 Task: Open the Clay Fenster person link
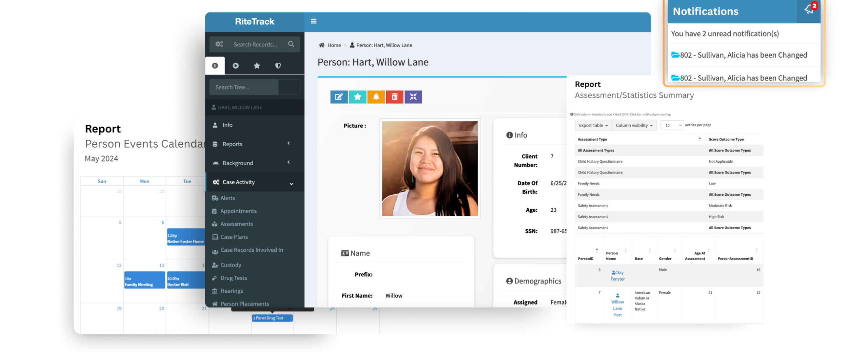click(x=617, y=275)
